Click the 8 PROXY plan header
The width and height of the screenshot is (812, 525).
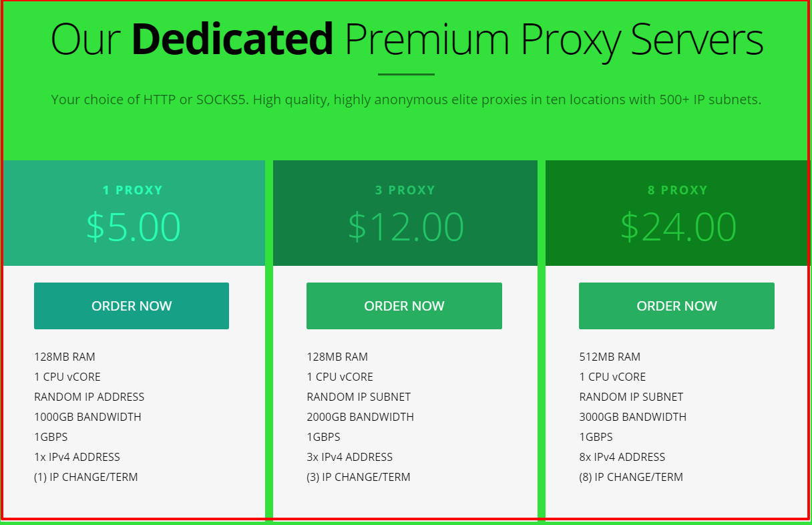[677, 190]
